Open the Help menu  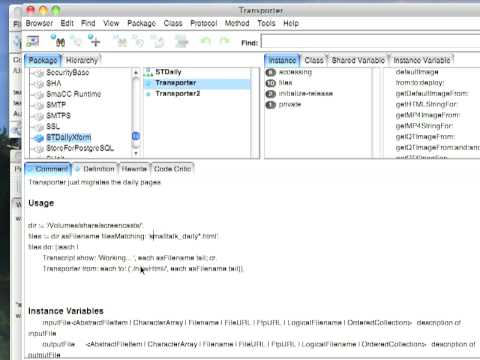(x=291, y=23)
